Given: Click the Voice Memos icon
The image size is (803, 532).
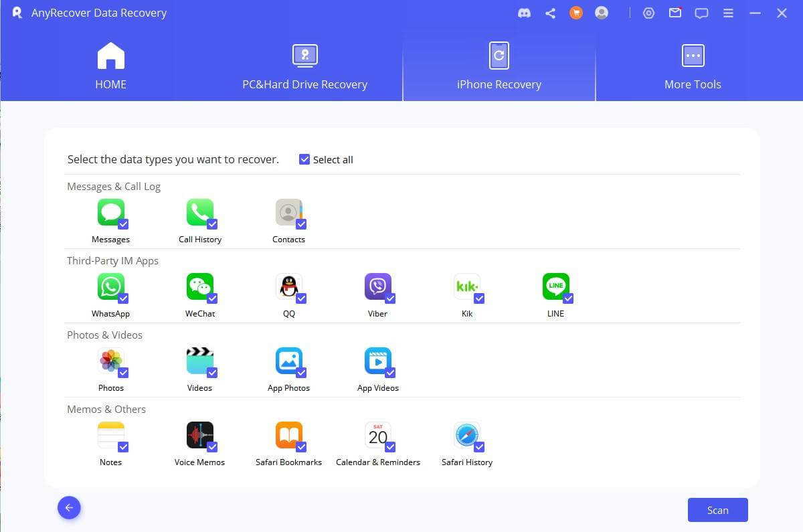Looking at the screenshot, I should click(x=200, y=435).
